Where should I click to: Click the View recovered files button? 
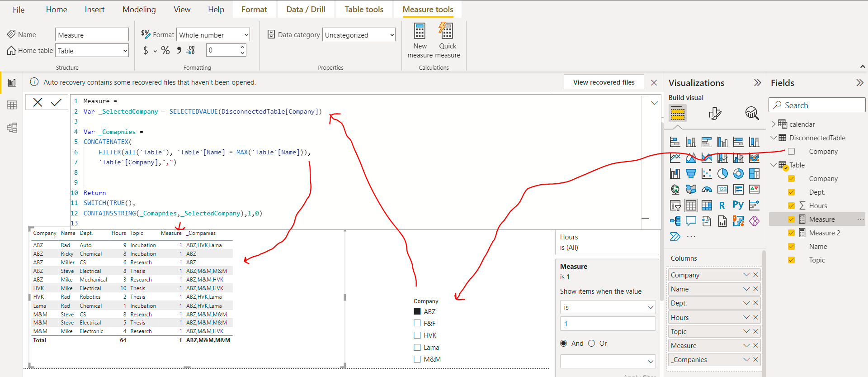tap(604, 82)
